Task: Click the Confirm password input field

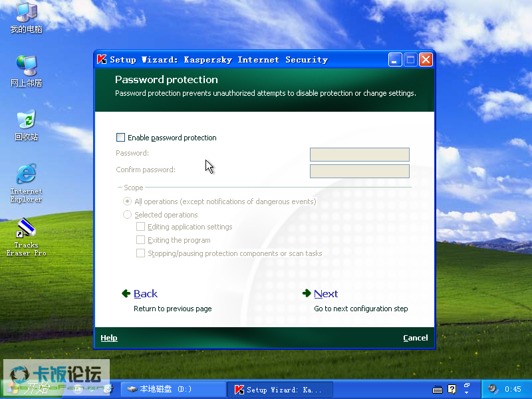Action: pos(360,171)
